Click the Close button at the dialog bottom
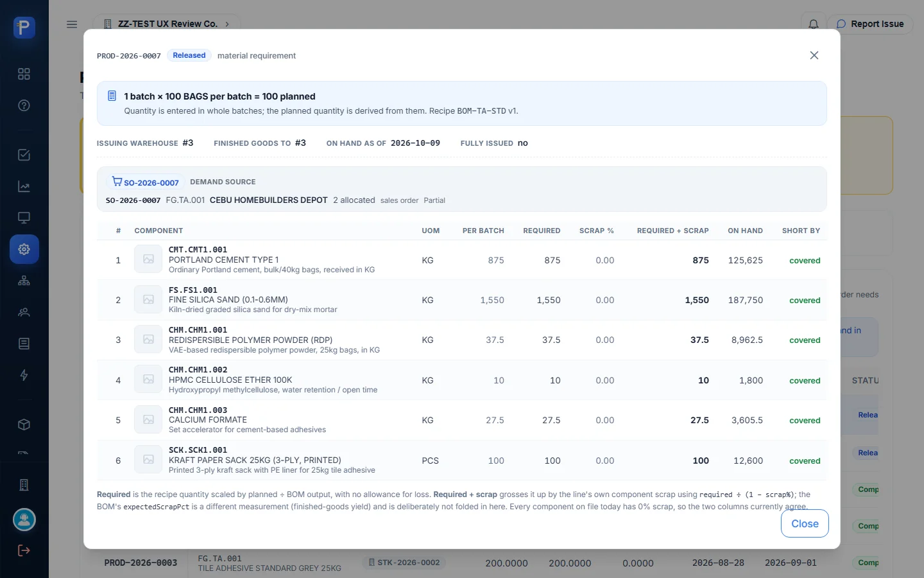 805,523
